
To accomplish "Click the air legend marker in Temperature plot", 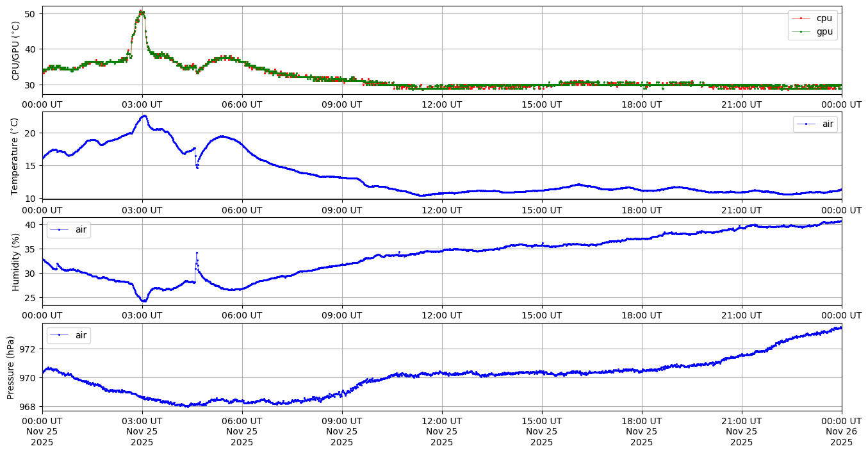I will coord(807,124).
